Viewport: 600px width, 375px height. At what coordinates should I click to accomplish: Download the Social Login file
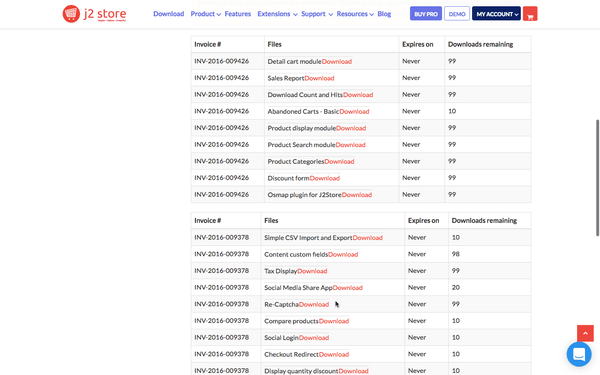314,338
